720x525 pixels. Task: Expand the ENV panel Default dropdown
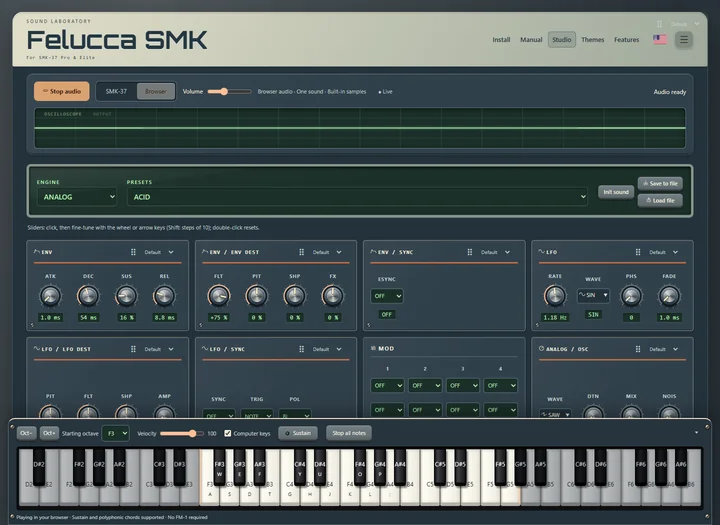tap(159, 252)
